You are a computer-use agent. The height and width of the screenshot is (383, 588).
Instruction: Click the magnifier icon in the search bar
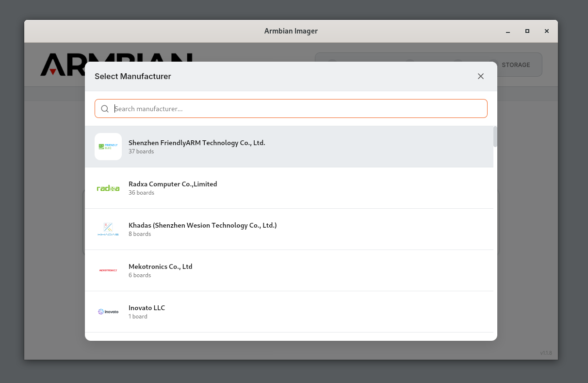coord(105,108)
